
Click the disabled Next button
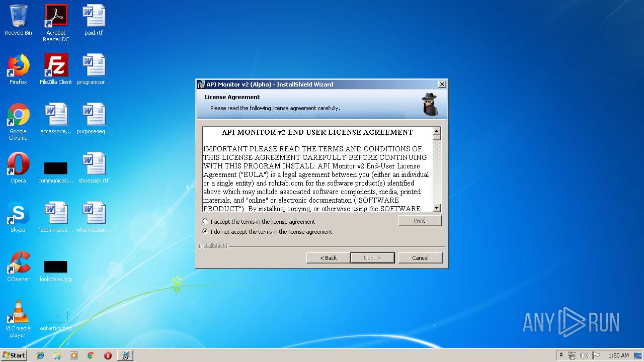click(x=372, y=258)
